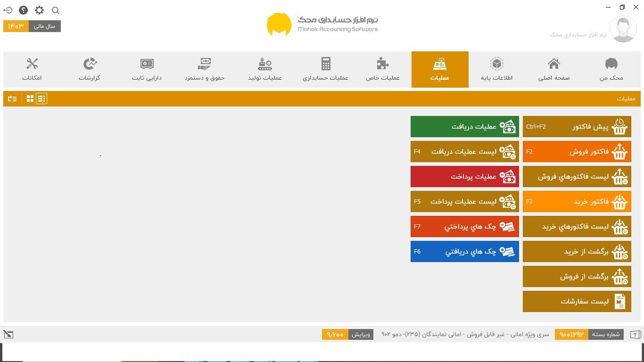Screen dimensions: 644x362
Task: Click the help question mark icon
Action: [x=23, y=10]
